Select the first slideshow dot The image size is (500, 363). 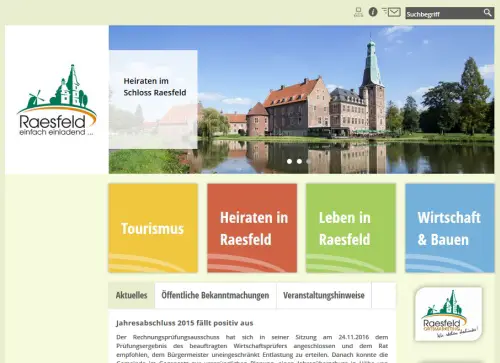click(x=289, y=161)
